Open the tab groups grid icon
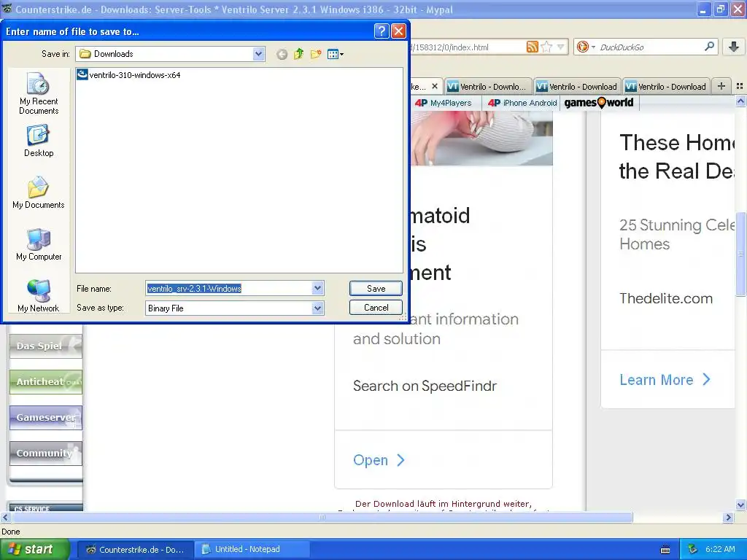This screenshot has width=747, height=560. (x=740, y=86)
